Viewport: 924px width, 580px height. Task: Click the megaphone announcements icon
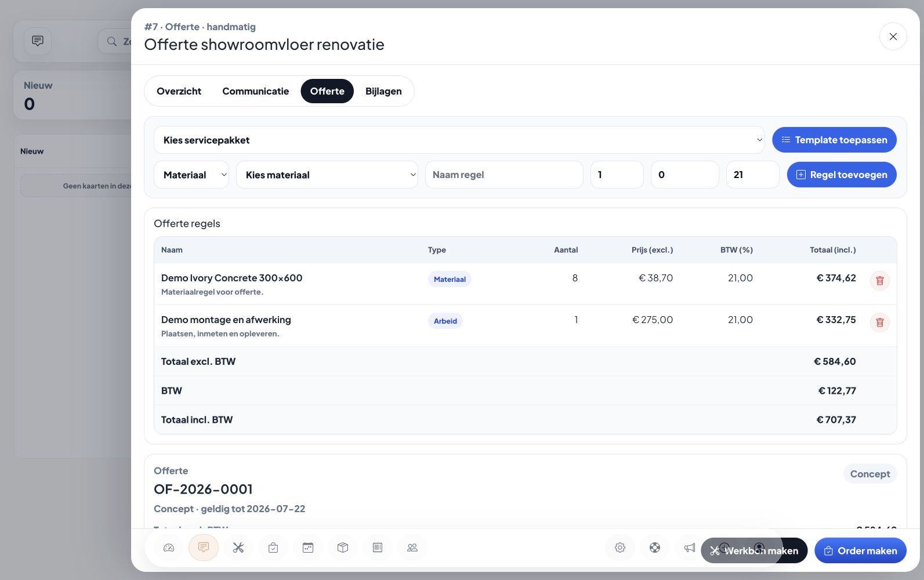[x=689, y=548]
